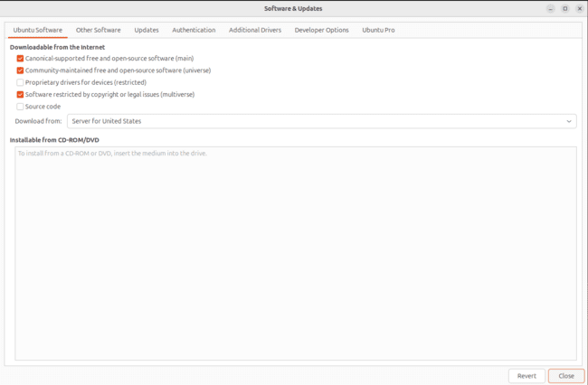Enable the Source code checkbox

20,107
